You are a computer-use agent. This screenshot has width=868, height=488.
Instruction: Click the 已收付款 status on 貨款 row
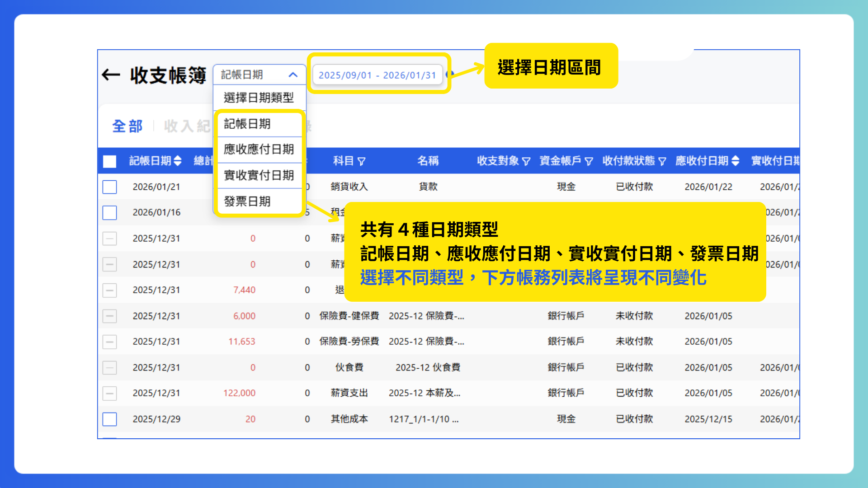(634, 187)
